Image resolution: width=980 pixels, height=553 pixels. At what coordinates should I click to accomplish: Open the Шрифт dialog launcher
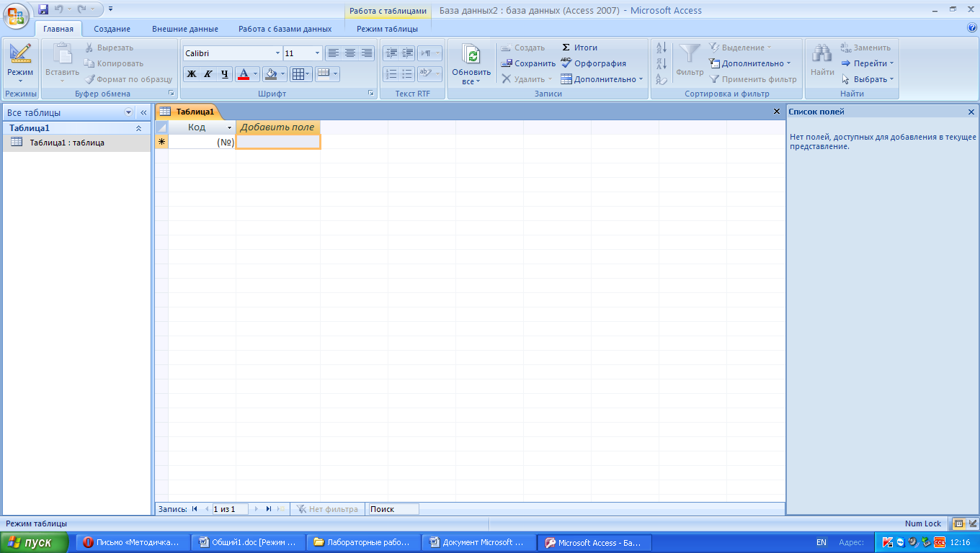point(370,94)
